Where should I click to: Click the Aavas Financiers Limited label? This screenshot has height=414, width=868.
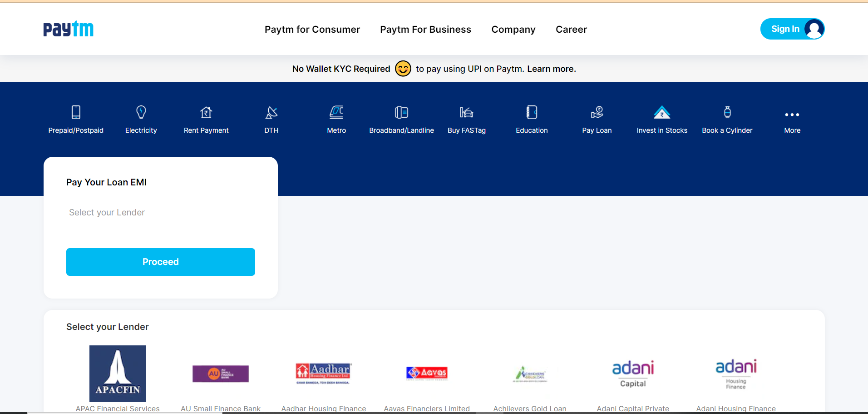pyautogui.click(x=427, y=409)
